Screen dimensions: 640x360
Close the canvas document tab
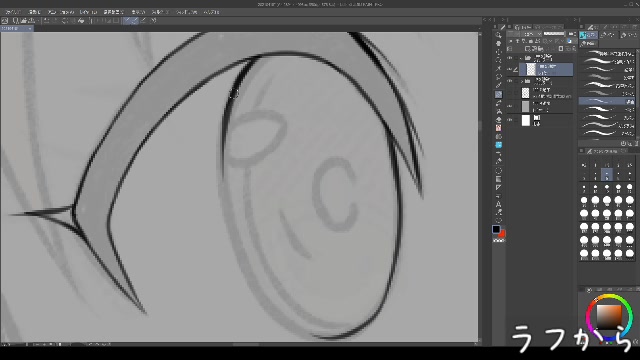click(30, 29)
